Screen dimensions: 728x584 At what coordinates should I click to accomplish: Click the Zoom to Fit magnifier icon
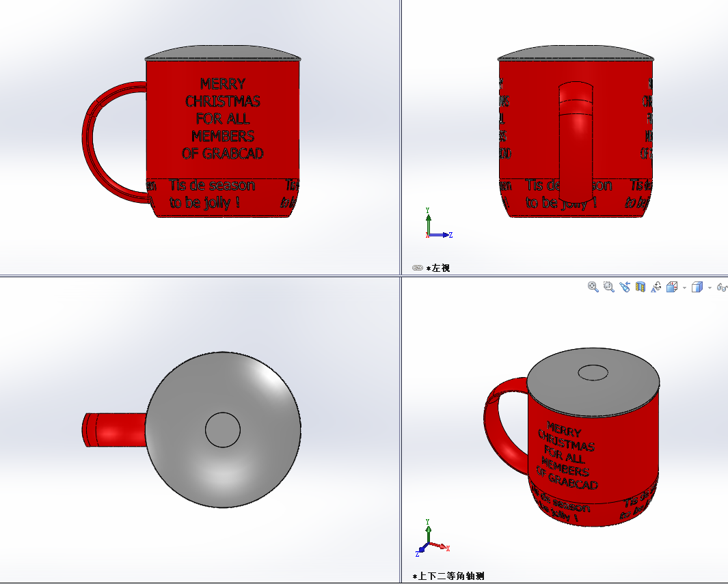[x=593, y=287]
